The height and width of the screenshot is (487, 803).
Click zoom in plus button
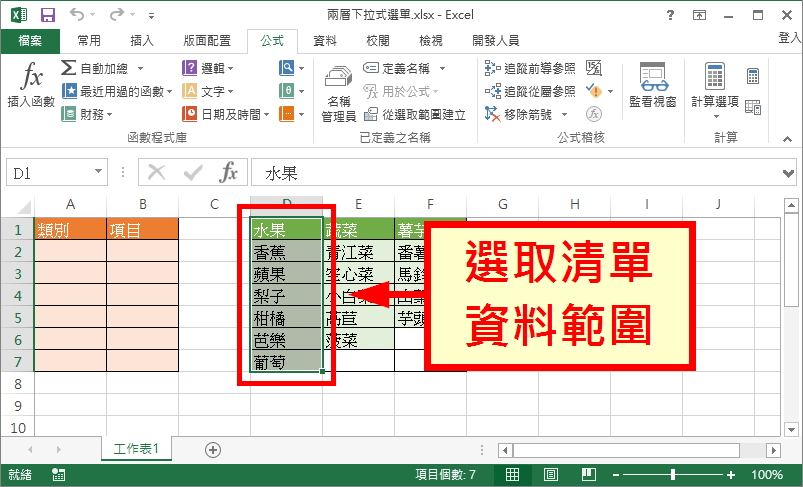point(731,475)
